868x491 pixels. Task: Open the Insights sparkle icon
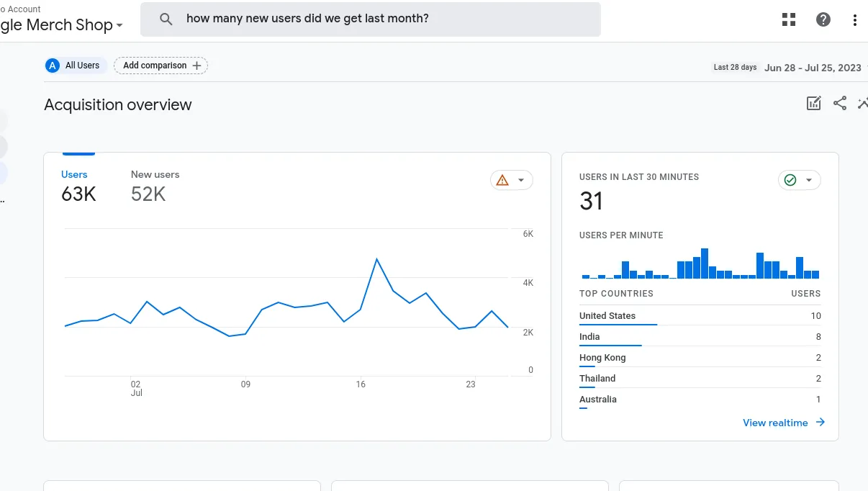862,103
